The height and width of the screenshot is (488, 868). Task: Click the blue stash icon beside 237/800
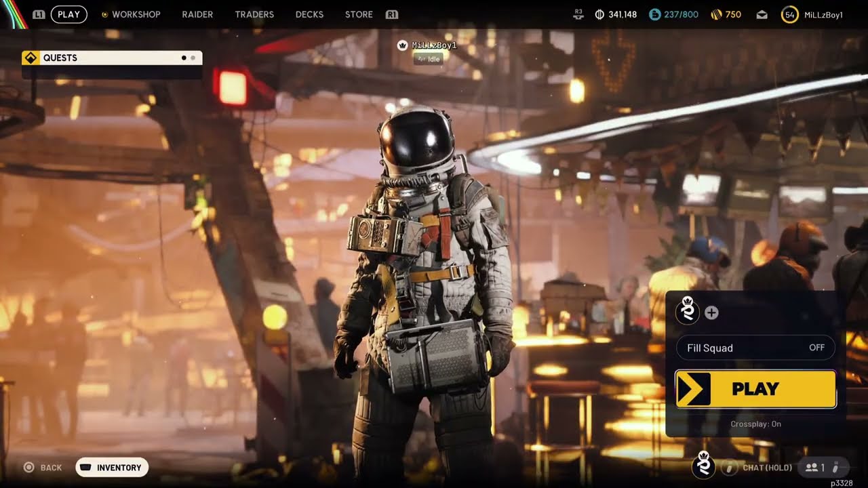pyautogui.click(x=654, y=14)
